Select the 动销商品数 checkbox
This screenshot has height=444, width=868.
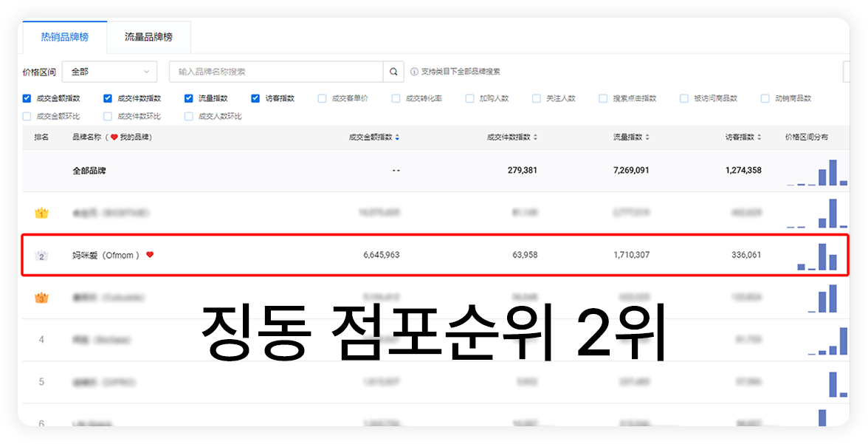click(765, 98)
